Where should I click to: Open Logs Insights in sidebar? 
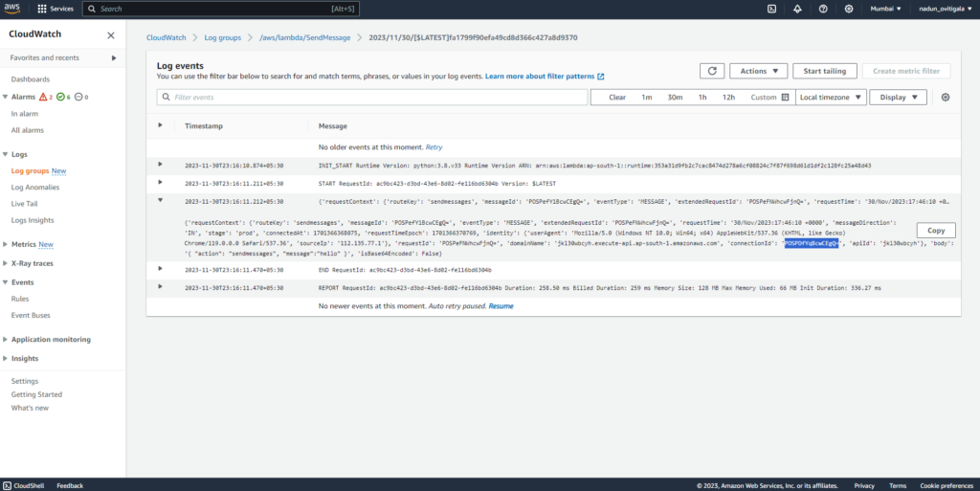[x=33, y=220]
